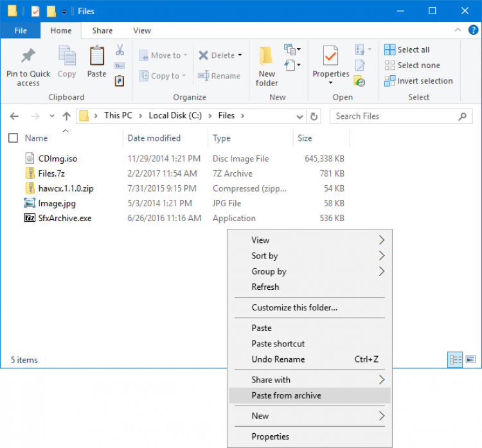Click the Forward navigation arrow
The image size is (482, 448).
(35, 116)
